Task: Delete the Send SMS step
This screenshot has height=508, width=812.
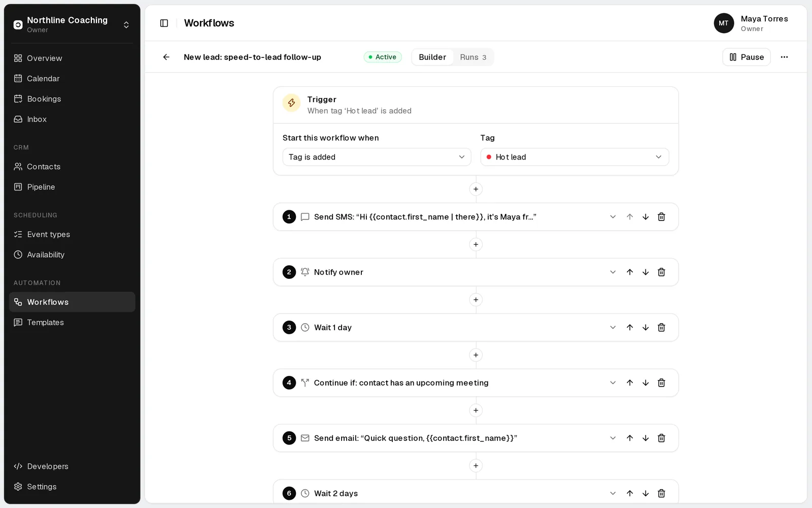Action: point(661,217)
